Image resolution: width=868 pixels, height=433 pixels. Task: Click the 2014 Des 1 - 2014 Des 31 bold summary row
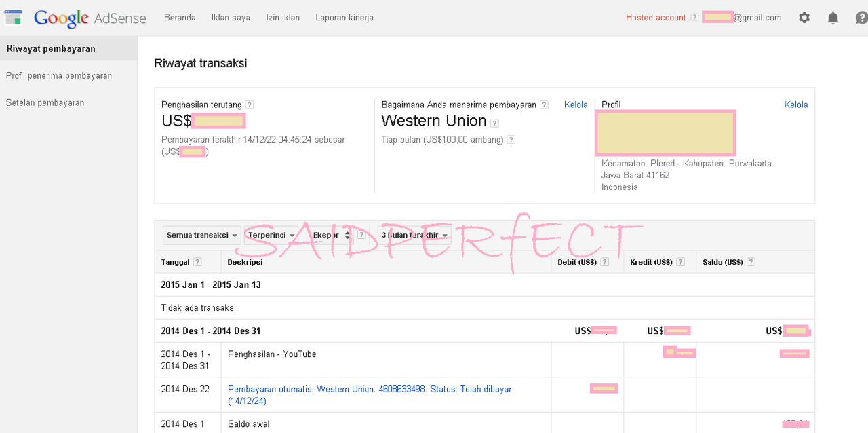click(x=485, y=331)
